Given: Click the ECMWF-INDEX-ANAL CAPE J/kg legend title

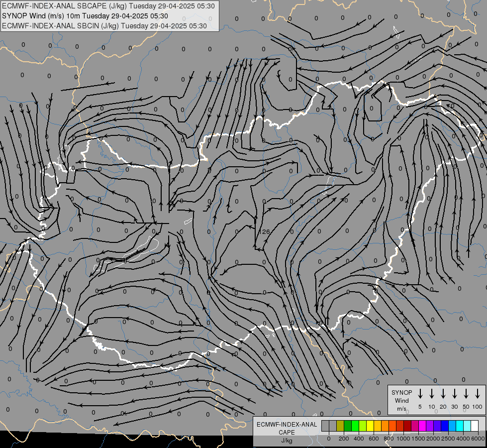Looking at the screenshot, I should (x=287, y=432).
